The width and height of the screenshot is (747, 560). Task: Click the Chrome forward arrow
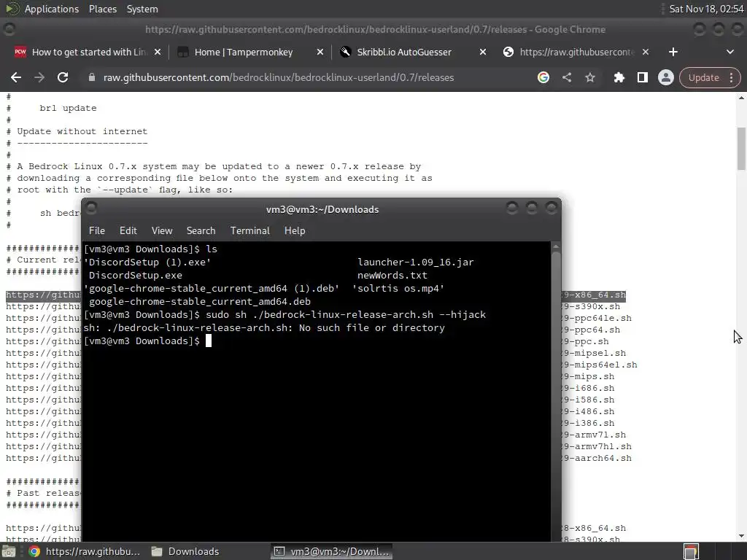(39, 77)
